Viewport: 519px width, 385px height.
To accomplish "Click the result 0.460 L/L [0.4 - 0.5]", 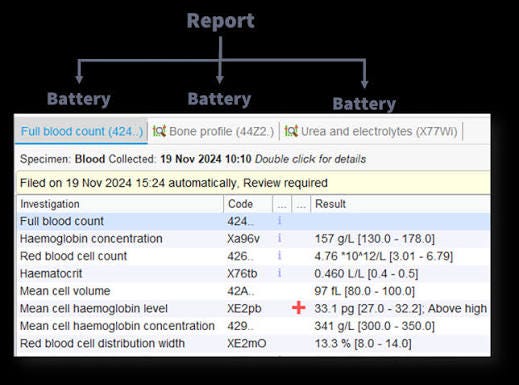I will (x=366, y=274).
